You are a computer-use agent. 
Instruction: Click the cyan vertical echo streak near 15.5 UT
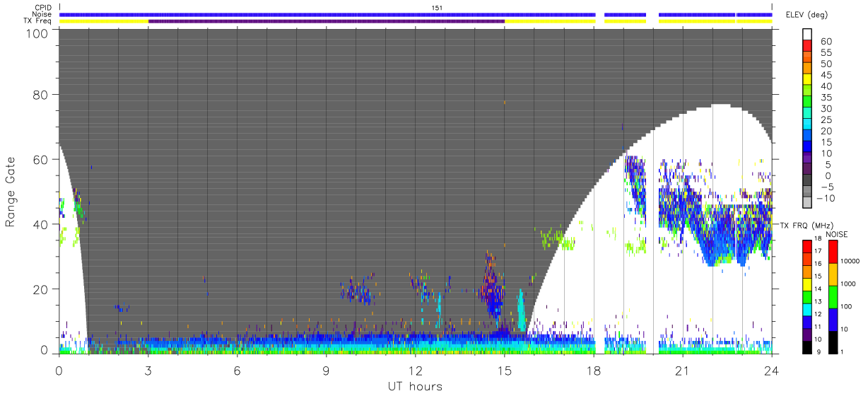point(522,311)
